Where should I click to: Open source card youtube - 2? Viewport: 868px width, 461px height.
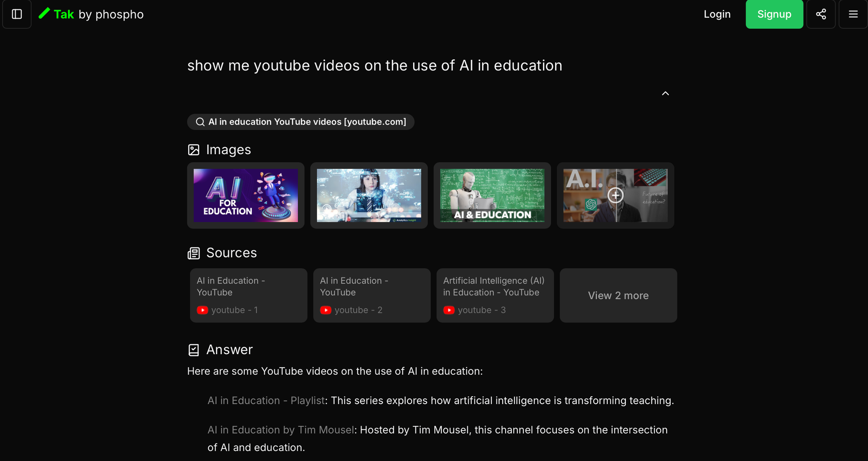pyautogui.click(x=372, y=295)
